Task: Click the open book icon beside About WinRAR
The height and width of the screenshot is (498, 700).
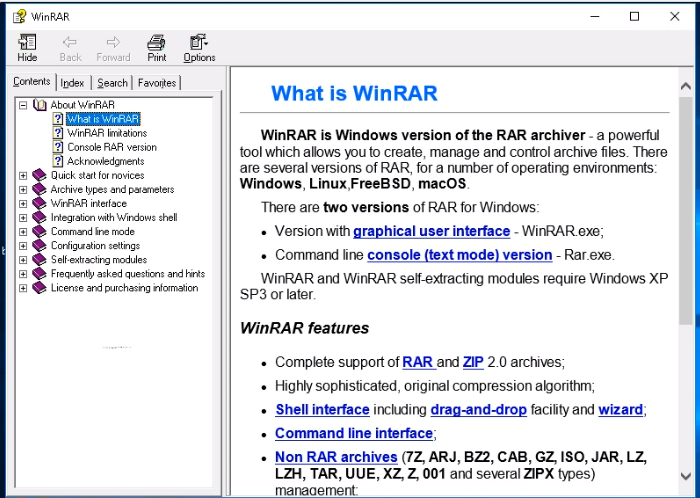Action: point(40,105)
